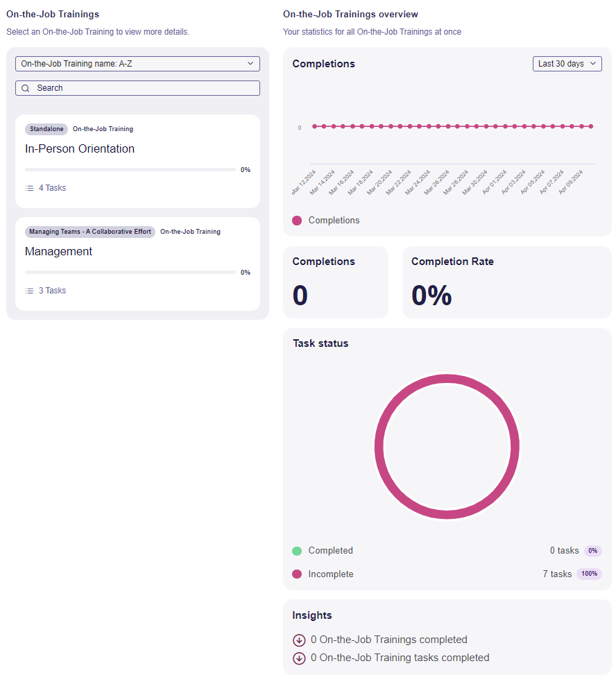Click the green Completed dot in Task status legend

297,550
